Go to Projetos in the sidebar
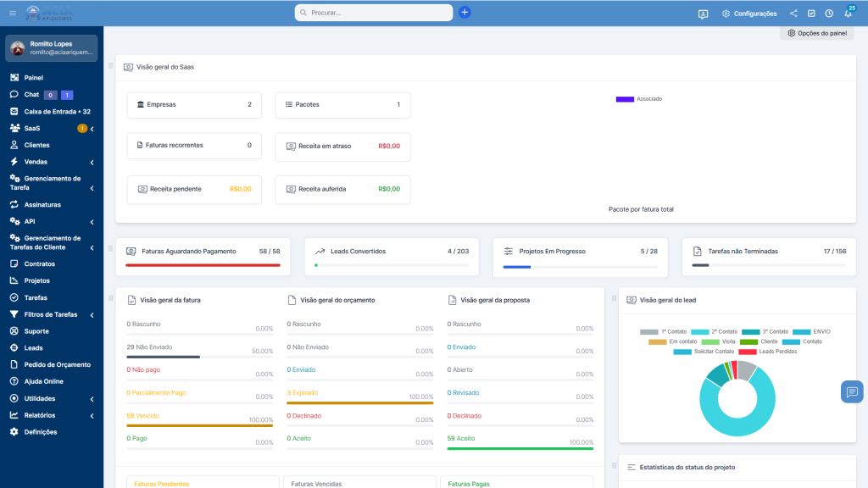The height and width of the screenshot is (488, 868). 36,280
